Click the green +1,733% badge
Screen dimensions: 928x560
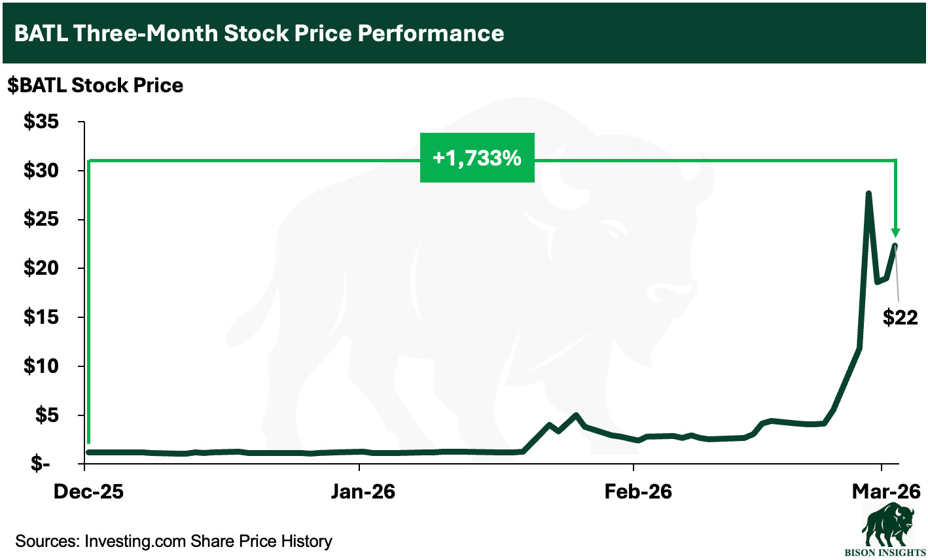coord(477,158)
